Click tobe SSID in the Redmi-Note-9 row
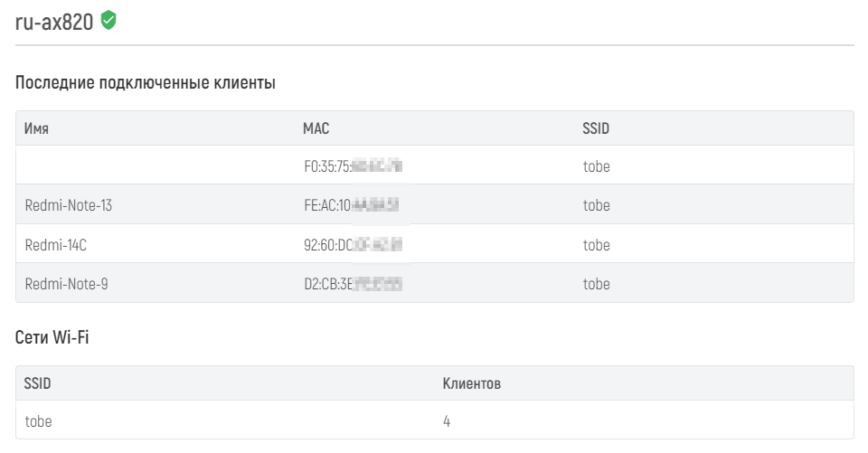Viewport: 868px width, 453px height. [x=596, y=284]
